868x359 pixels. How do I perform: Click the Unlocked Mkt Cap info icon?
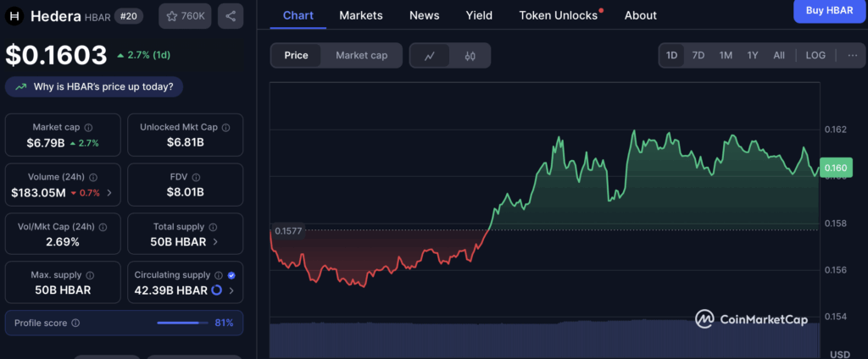point(225,127)
